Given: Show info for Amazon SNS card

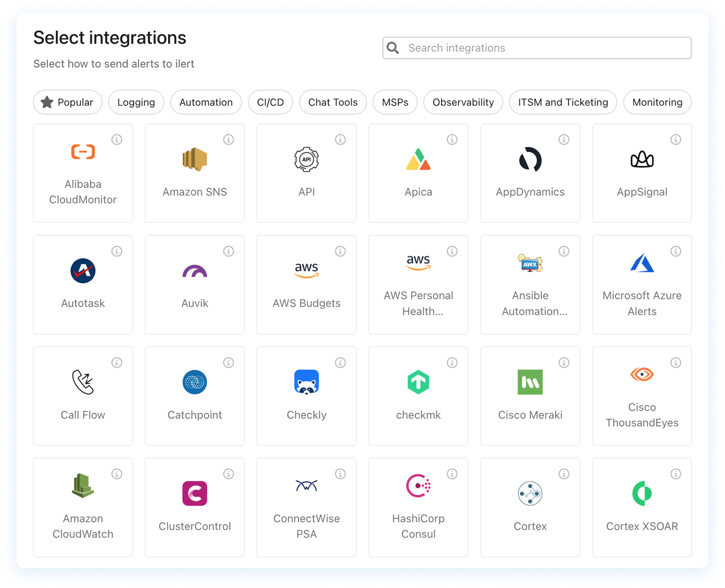Looking at the screenshot, I should (229, 140).
